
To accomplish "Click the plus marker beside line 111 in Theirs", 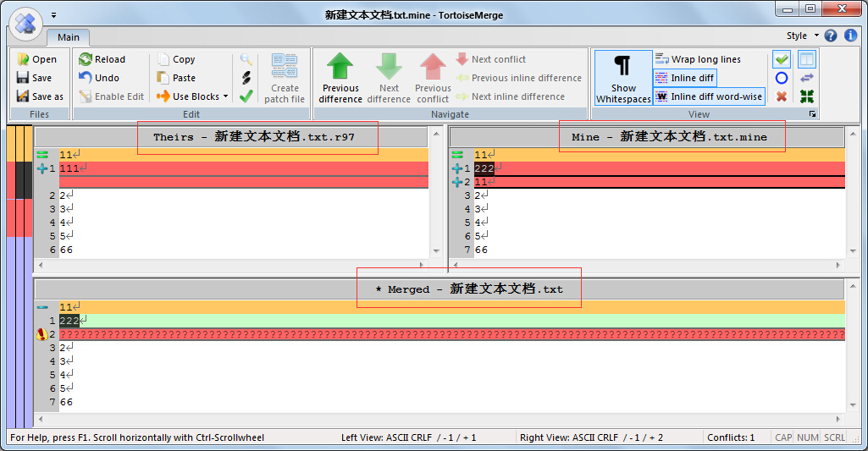I will click(42, 168).
